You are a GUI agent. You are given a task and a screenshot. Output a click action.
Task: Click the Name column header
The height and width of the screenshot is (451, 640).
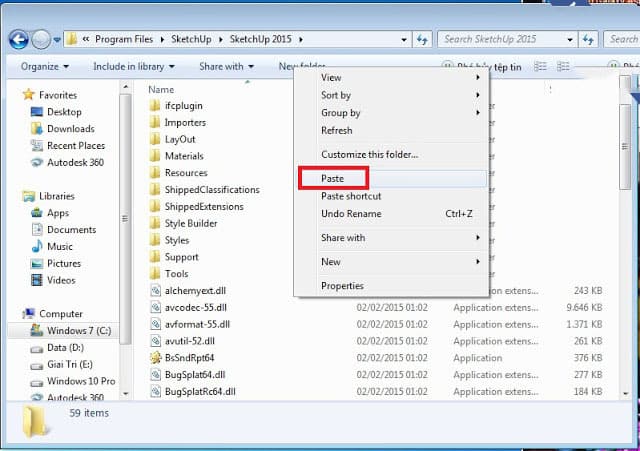click(161, 90)
